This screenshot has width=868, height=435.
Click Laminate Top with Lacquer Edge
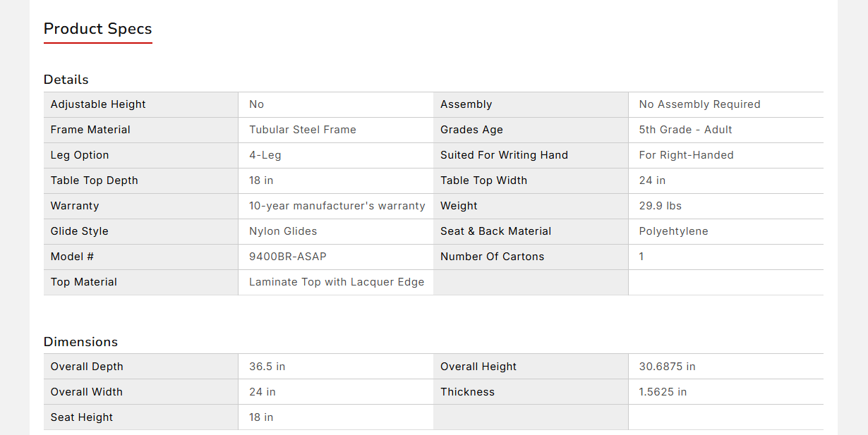(337, 282)
